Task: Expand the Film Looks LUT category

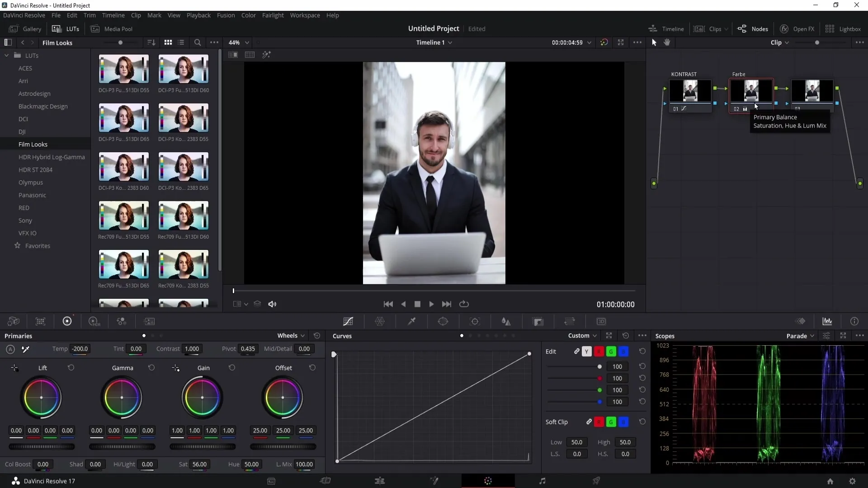Action: click(x=33, y=144)
